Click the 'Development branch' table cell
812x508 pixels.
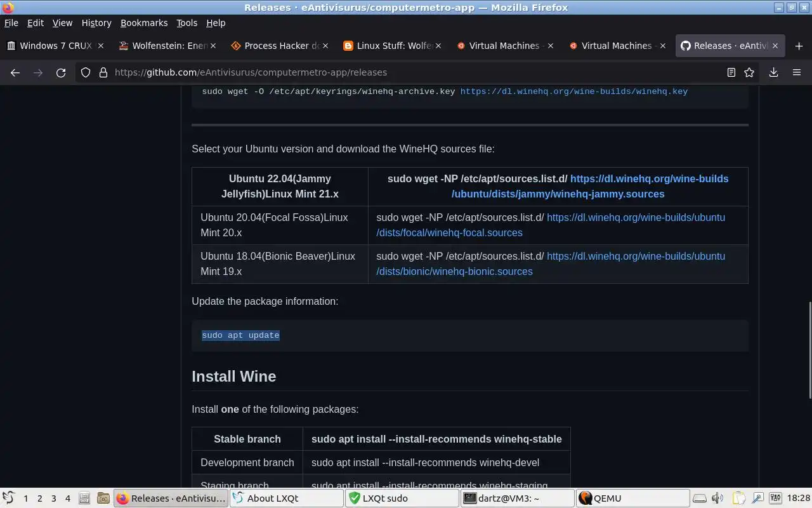[x=247, y=462]
